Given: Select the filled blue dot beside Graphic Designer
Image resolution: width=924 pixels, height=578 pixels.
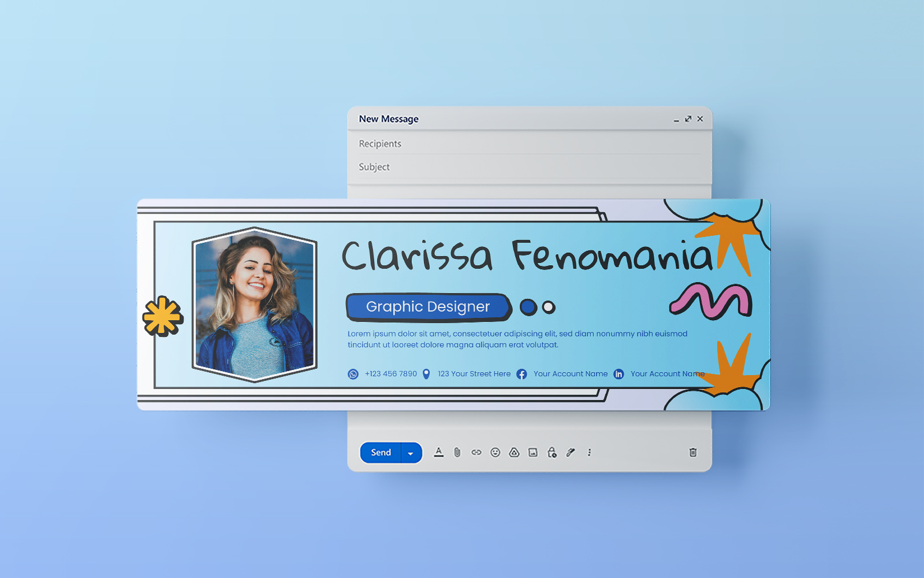Looking at the screenshot, I should (x=528, y=307).
